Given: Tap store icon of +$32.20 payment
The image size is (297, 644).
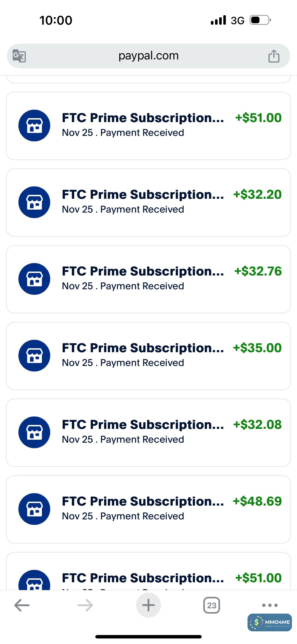Looking at the screenshot, I should click(x=34, y=202).
